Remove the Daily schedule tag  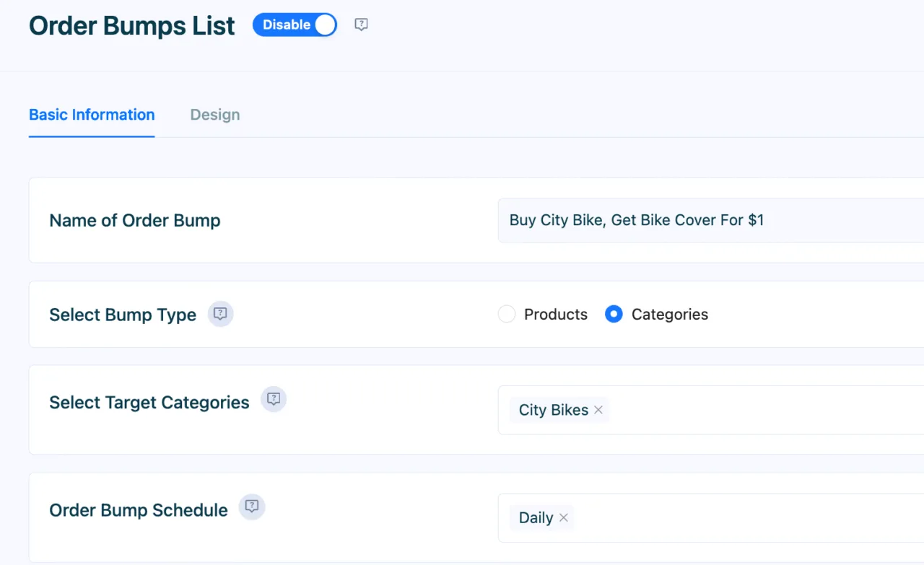(x=564, y=517)
